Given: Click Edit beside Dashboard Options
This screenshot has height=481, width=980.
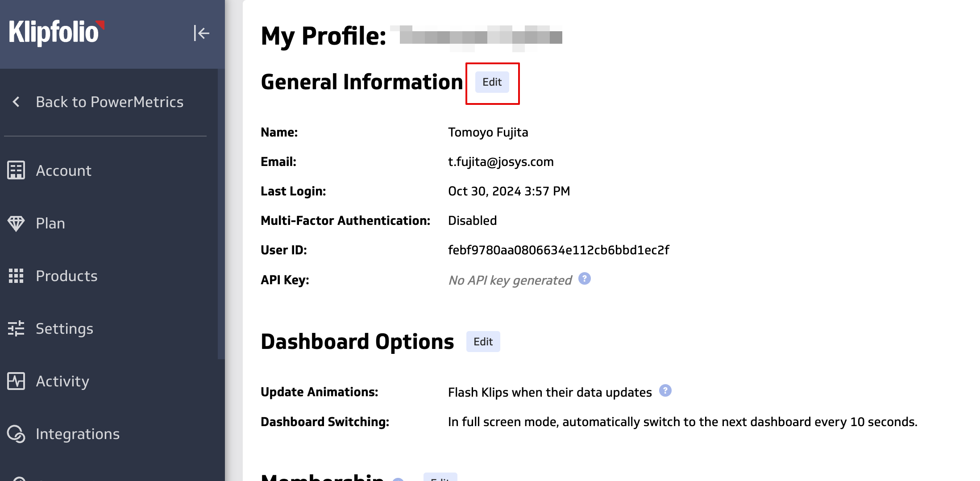Looking at the screenshot, I should (483, 342).
